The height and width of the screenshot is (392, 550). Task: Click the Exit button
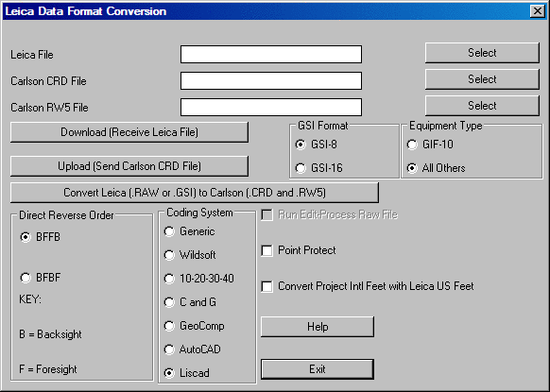click(318, 369)
